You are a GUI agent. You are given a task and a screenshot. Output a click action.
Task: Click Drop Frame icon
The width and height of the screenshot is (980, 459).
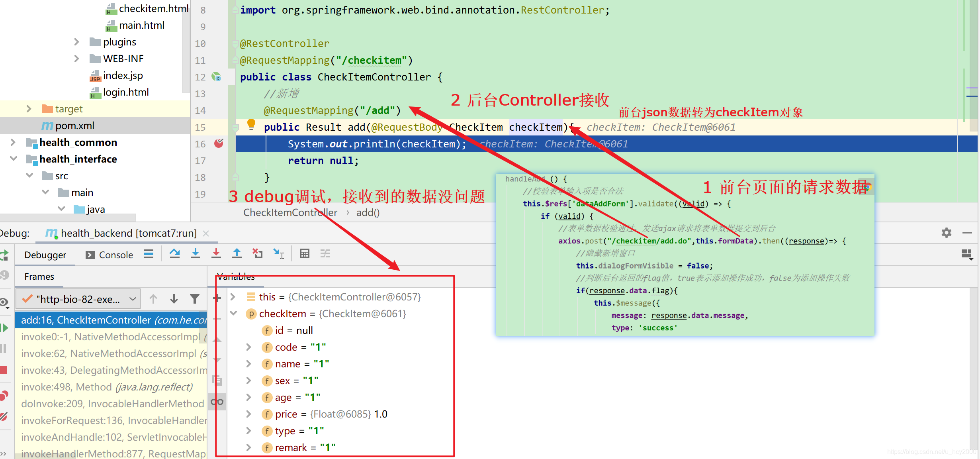[257, 253]
